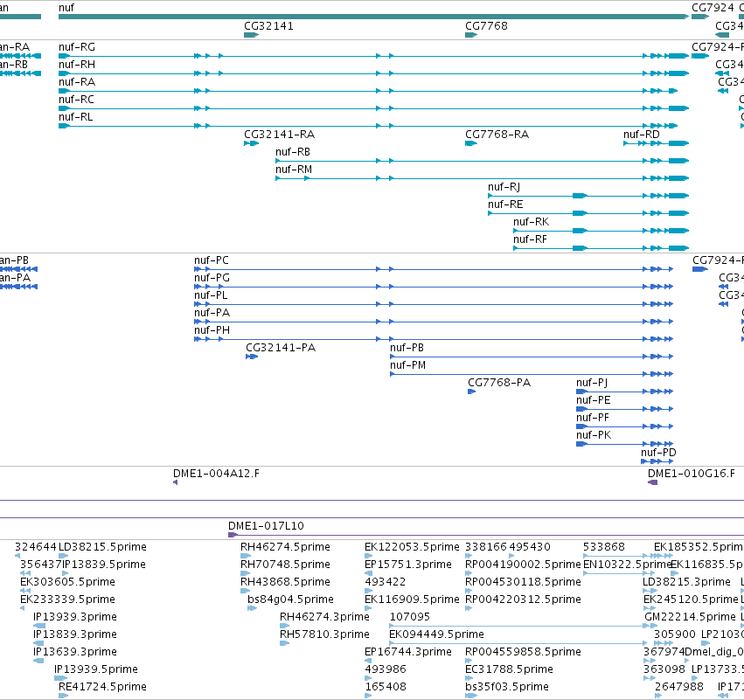This screenshot has width=744, height=700.
Task: Select the RP004559858.5prime EST label
Action: coord(523,652)
